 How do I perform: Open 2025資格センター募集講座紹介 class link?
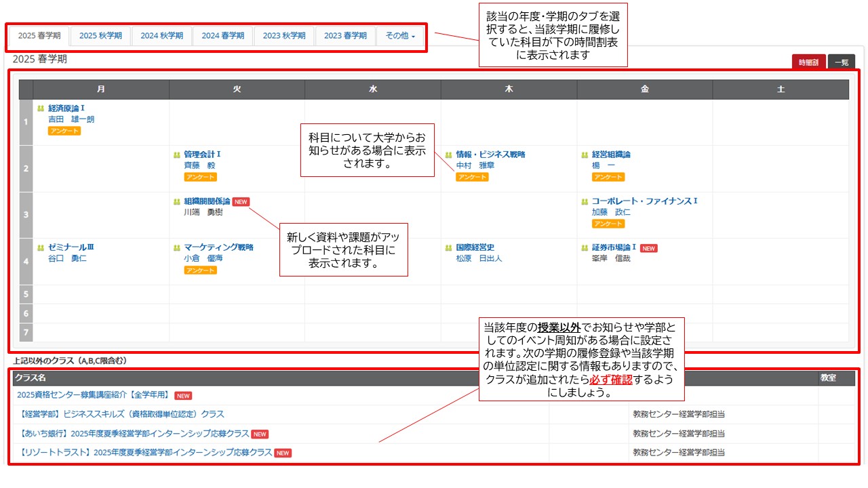tap(93, 395)
